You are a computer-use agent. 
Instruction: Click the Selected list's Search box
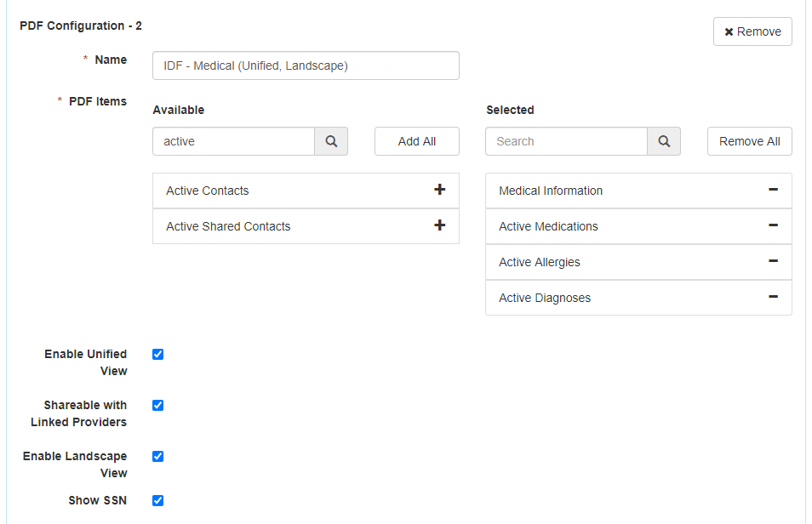566,141
